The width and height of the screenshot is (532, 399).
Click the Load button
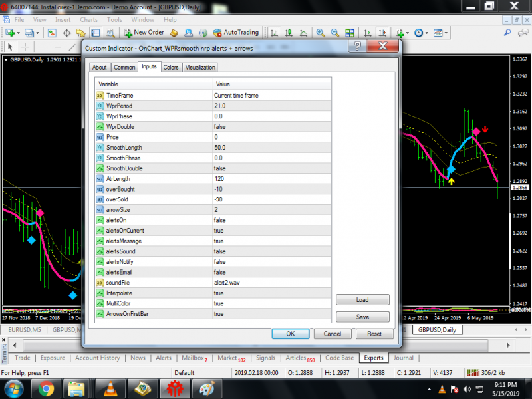362,300
